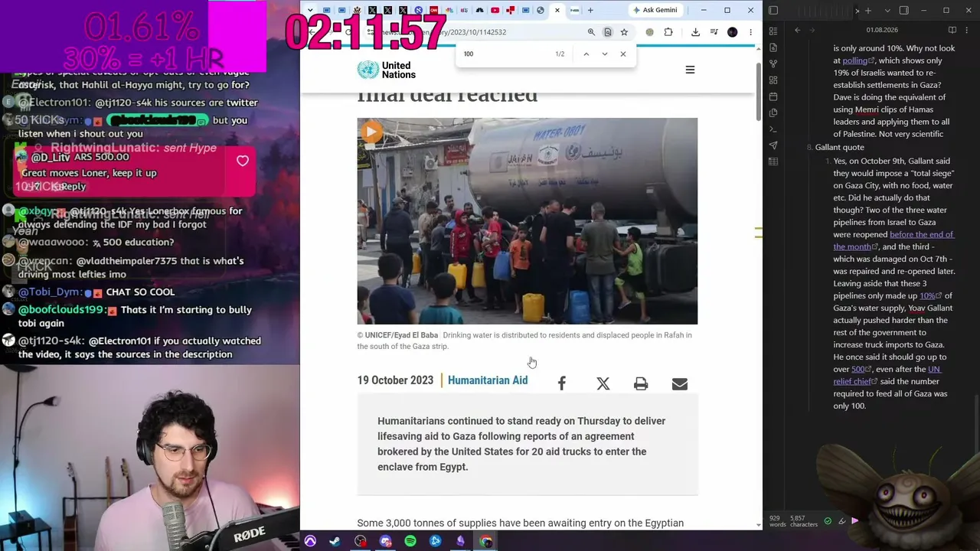Open Chrome from the taskbar
Screen dimensions: 980x551
486,541
